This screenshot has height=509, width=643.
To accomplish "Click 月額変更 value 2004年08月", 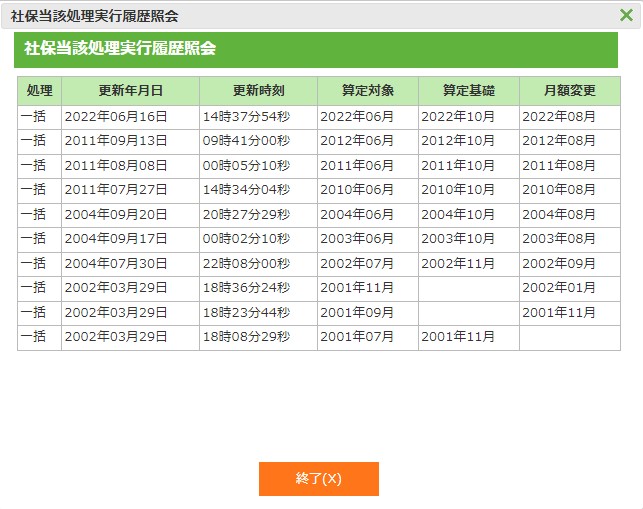I will [x=559, y=215].
